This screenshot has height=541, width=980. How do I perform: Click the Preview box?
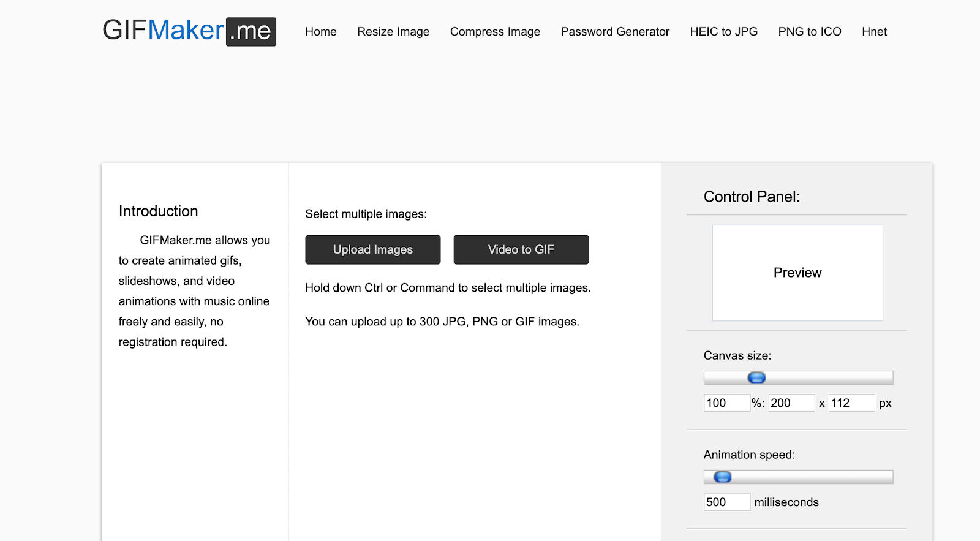(x=797, y=273)
